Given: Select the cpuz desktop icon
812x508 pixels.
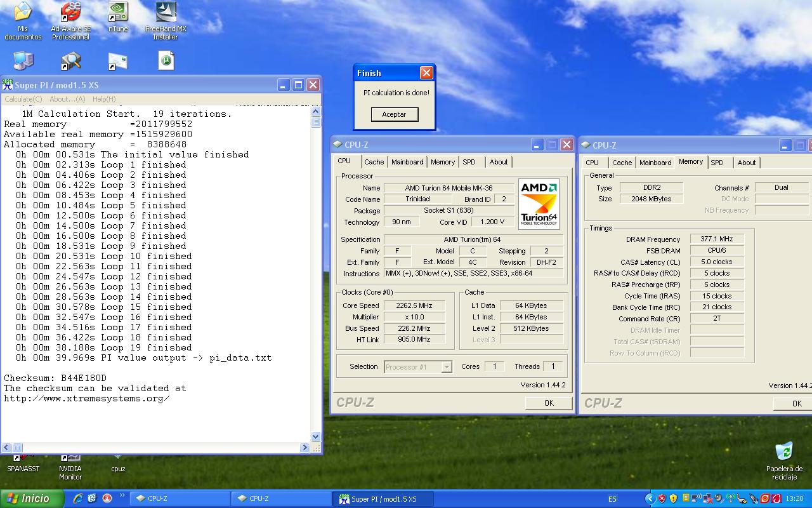Looking at the screenshot, I should point(118,464).
